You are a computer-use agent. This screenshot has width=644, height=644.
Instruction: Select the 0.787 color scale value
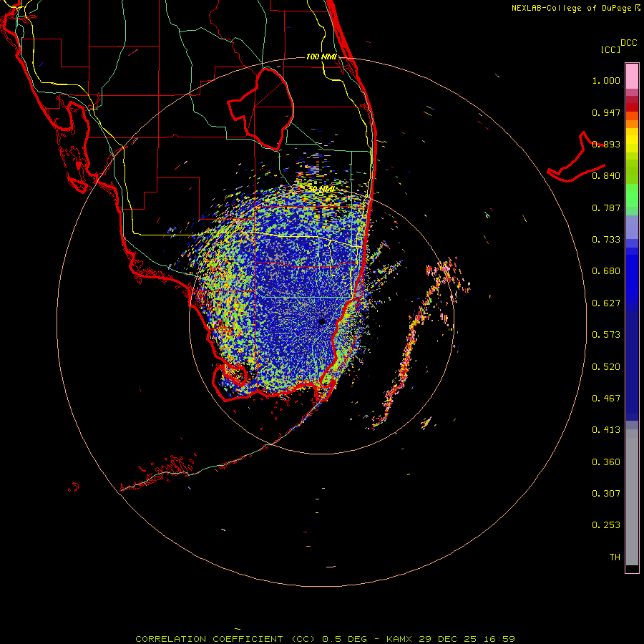[x=606, y=208]
